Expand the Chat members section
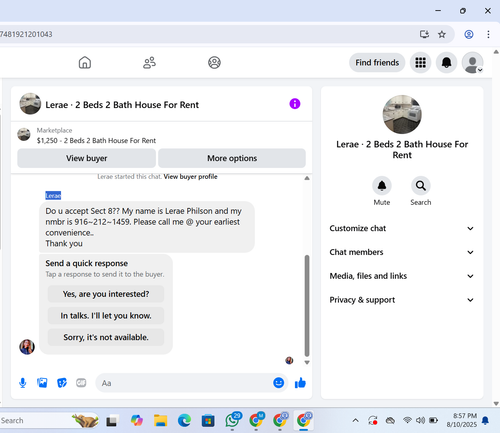The width and height of the screenshot is (500, 433). pos(402,252)
